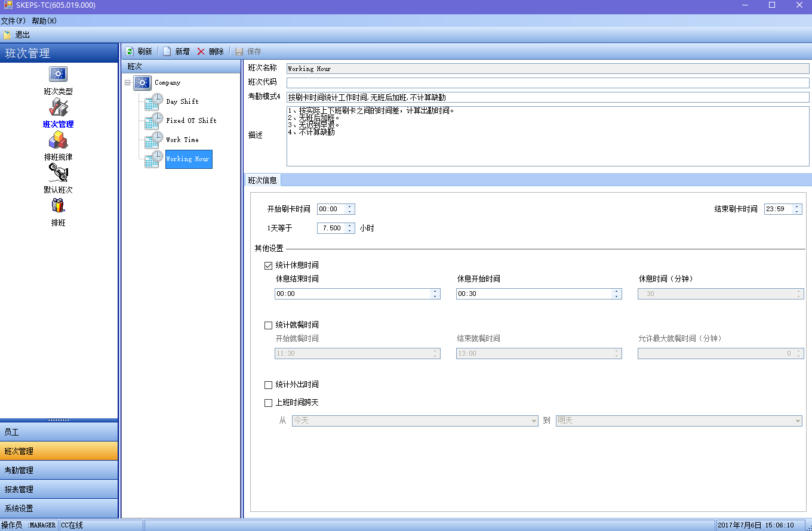
Task: Click the 删除 red X icon
Action: [x=201, y=52]
